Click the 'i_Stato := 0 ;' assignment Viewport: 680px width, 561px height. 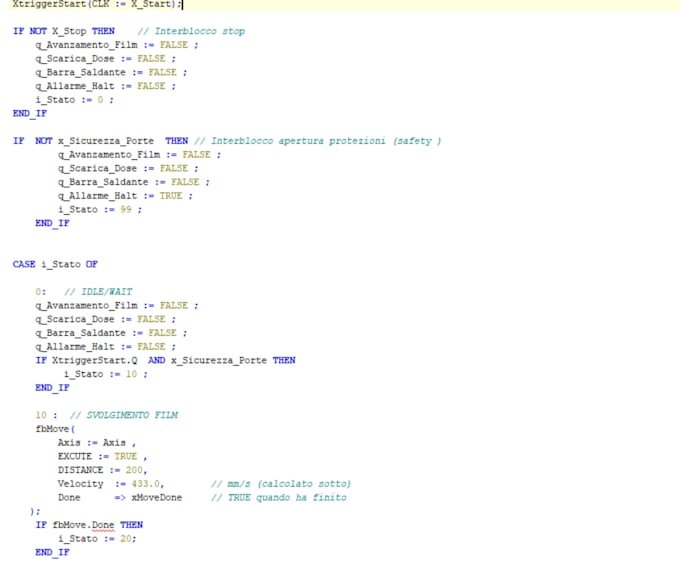(x=75, y=100)
